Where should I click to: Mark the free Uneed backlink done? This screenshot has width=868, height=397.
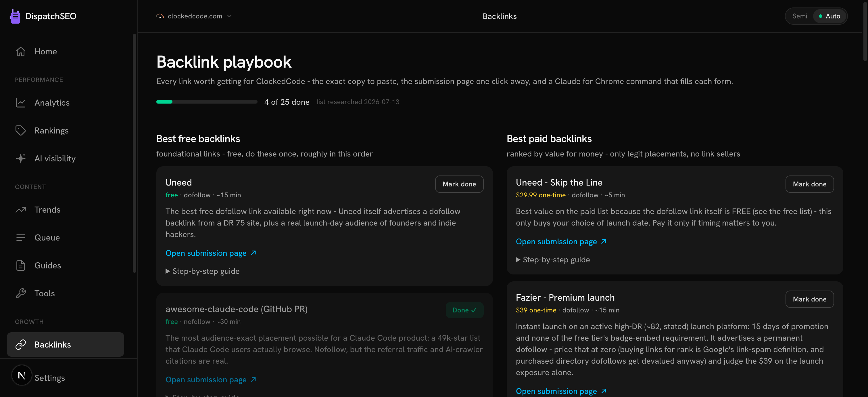point(459,184)
